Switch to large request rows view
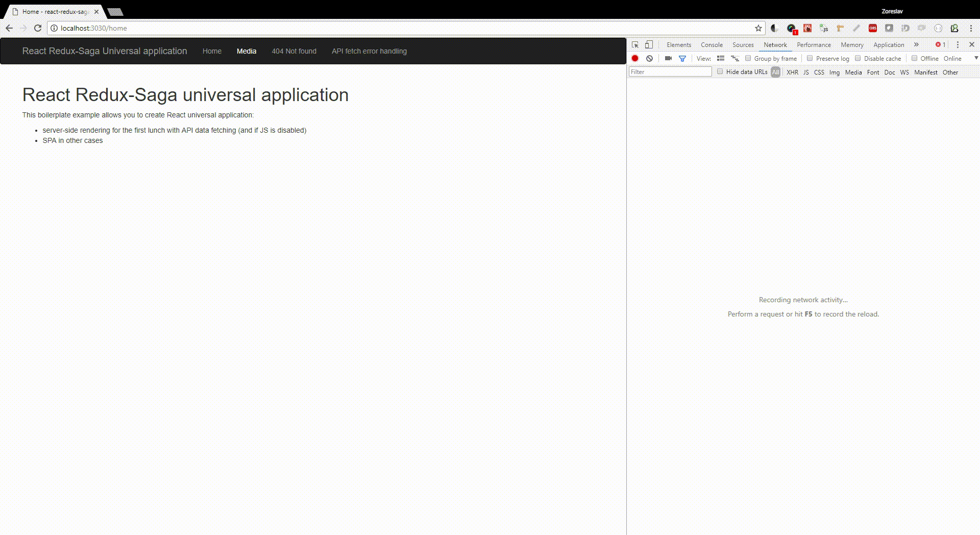980x535 pixels. (x=721, y=59)
